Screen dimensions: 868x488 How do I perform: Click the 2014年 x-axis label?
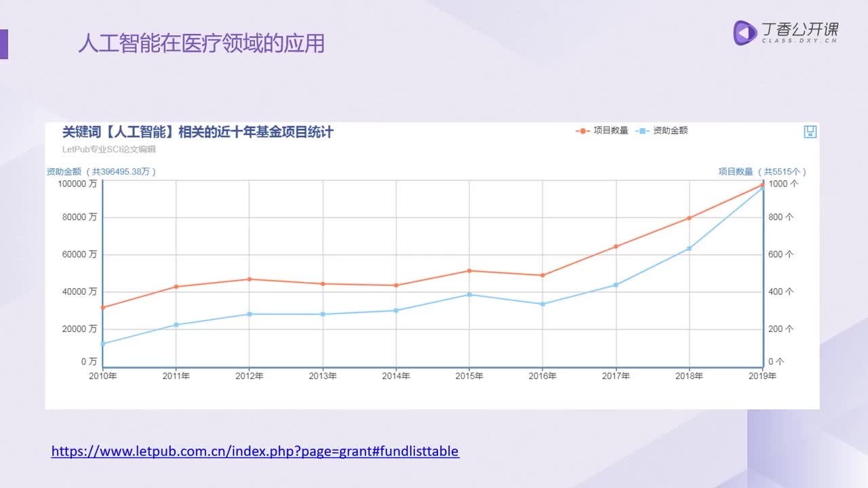396,376
